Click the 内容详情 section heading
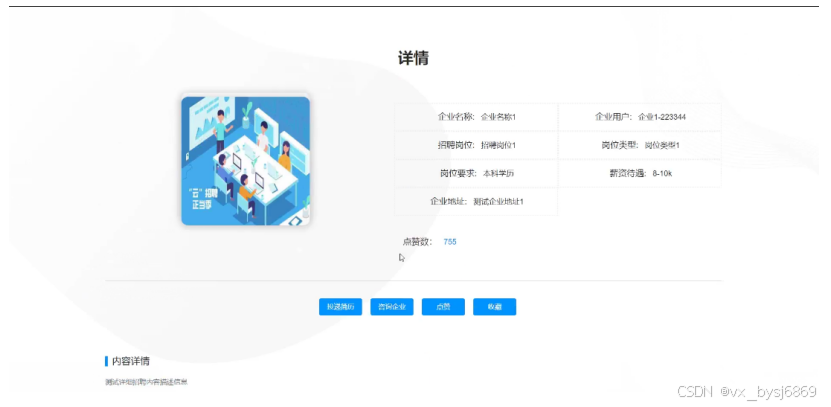This screenshot has width=831, height=407. (x=130, y=361)
